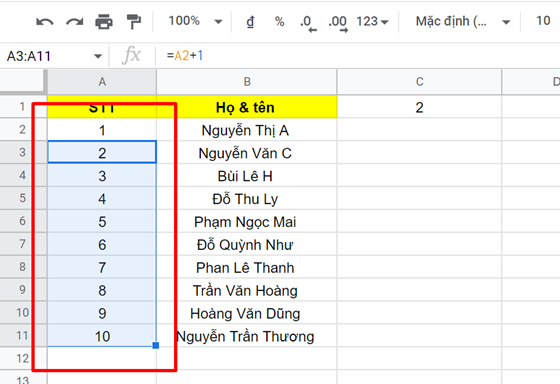
Task: Click cell A4 with value 3
Action: 102,175
